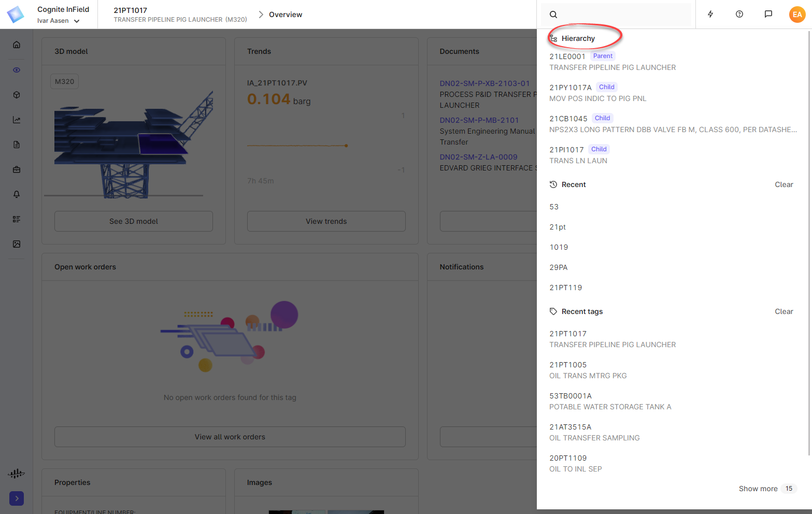Click View trends button
The height and width of the screenshot is (514, 812).
point(326,221)
